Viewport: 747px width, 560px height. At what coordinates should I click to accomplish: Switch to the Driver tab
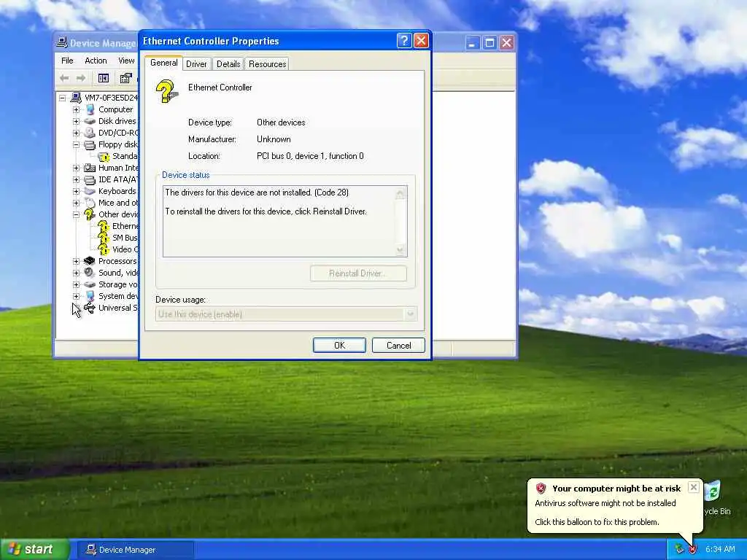[x=196, y=64]
